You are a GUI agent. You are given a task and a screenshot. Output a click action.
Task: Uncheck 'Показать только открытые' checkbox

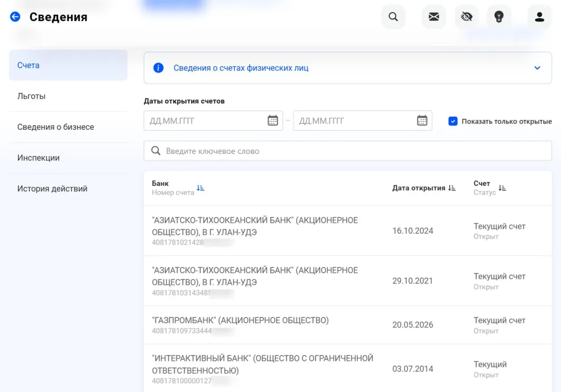pyautogui.click(x=452, y=121)
